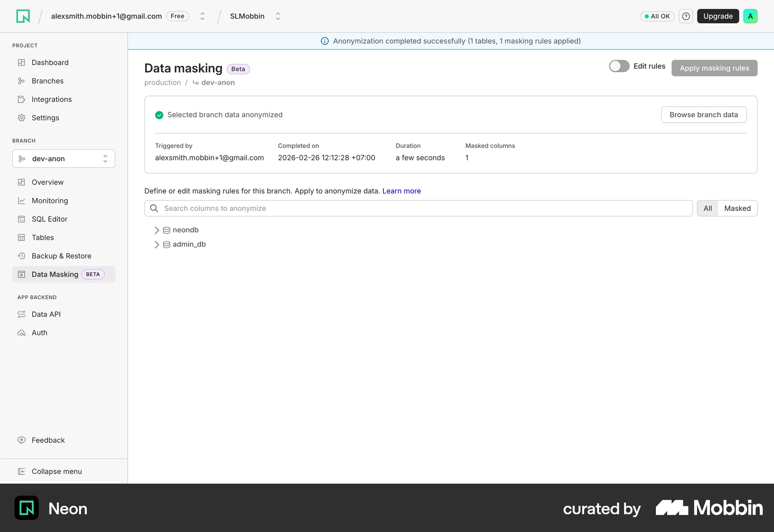774x532 pixels.
Task: Click the Data Masking menu label
Action: pyautogui.click(x=55, y=274)
